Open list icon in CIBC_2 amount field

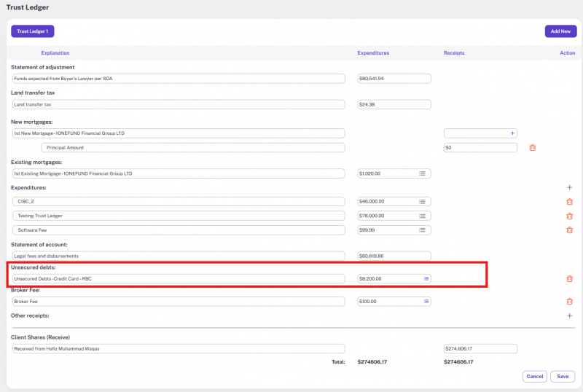(422, 202)
